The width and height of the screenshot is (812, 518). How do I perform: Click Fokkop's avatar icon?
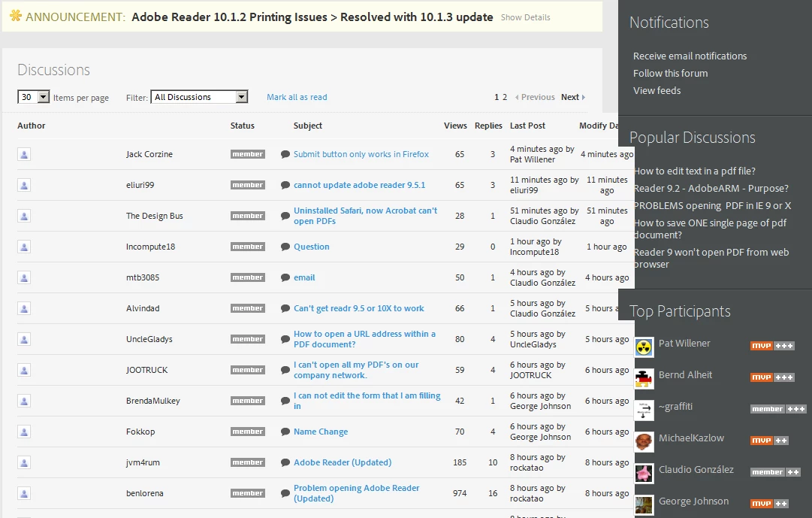coord(24,432)
